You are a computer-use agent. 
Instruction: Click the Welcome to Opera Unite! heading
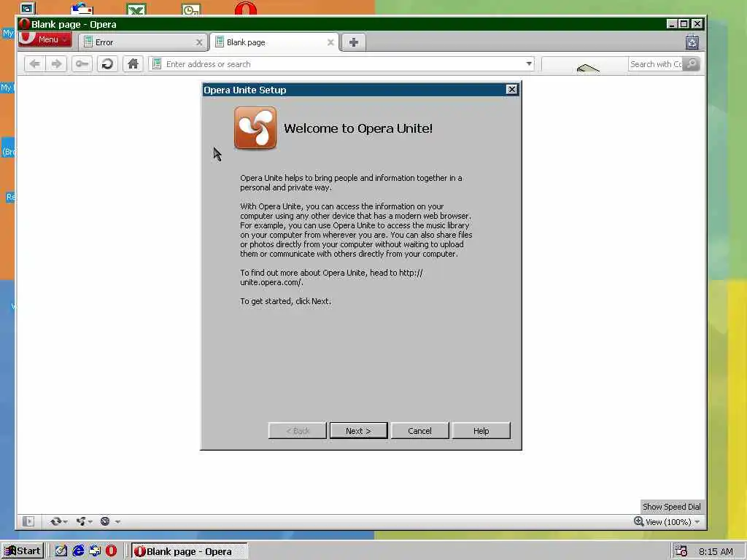(x=358, y=128)
